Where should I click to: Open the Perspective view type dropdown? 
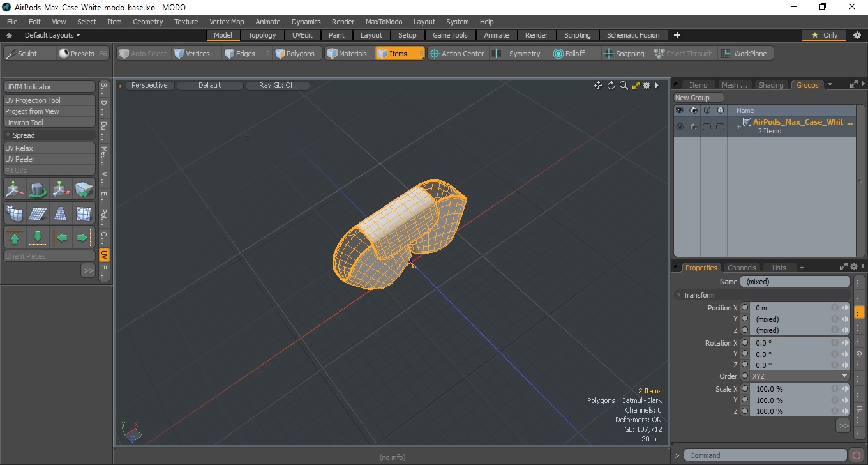click(x=149, y=85)
